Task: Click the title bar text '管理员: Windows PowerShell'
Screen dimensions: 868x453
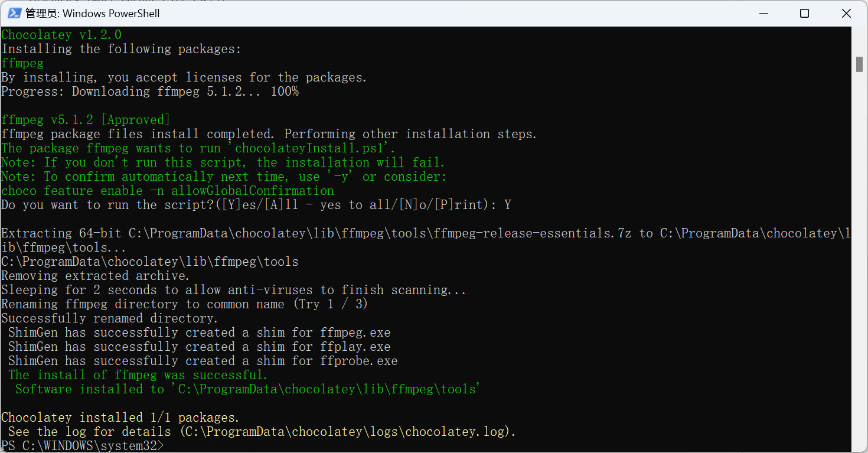Action: pos(93,13)
